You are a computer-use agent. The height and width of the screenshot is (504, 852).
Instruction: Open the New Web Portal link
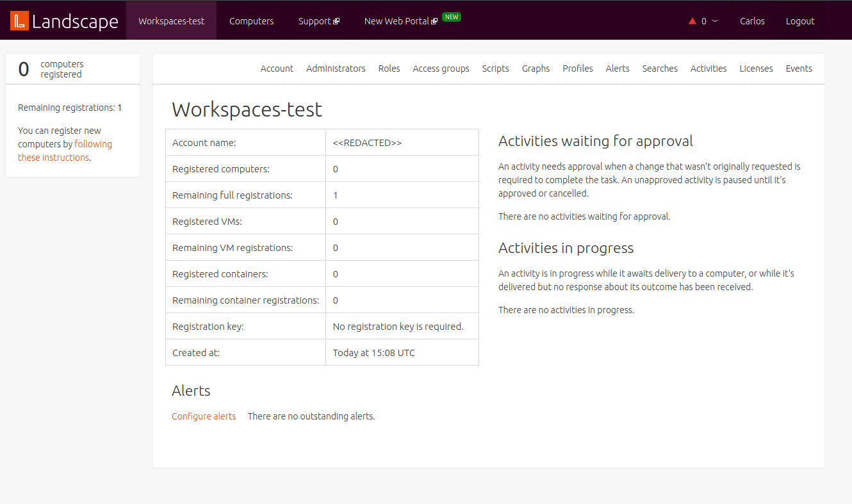tap(400, 20)
